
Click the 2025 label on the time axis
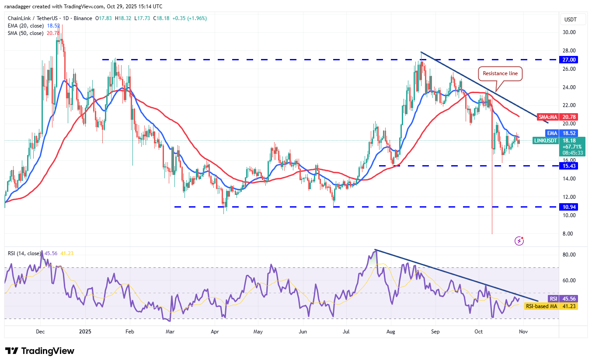click(x=85, y=332)
